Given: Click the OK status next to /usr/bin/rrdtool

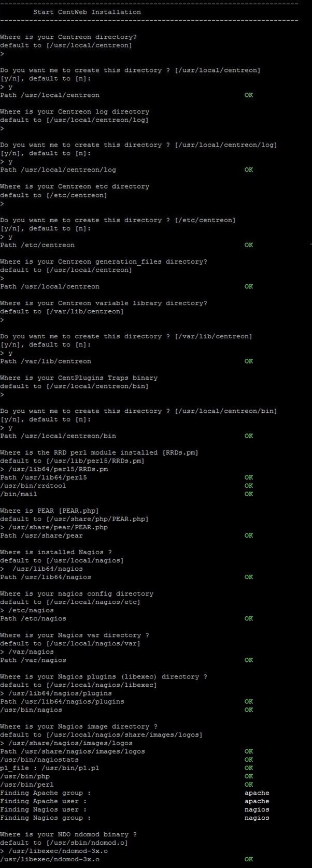Looking at the screenshot, I should click(x=249, y=486).
